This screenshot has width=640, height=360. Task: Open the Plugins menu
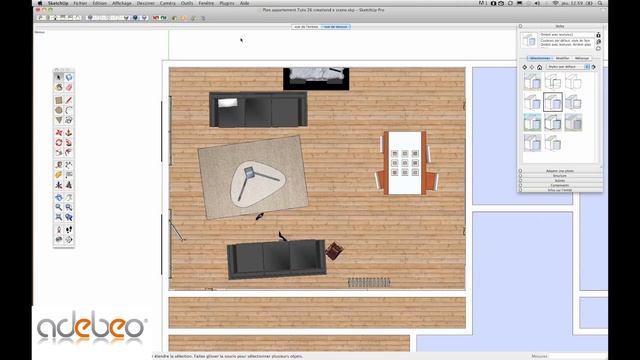[x=227, y=3]
